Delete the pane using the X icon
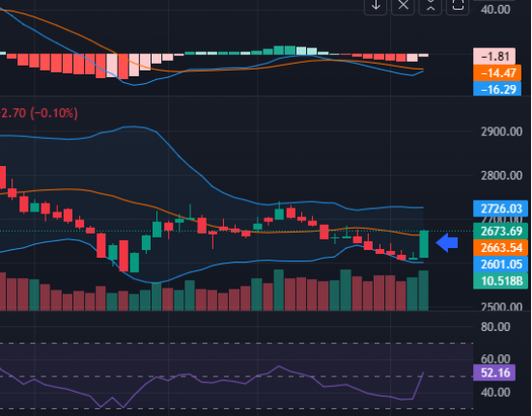532x416 pixels. pos(403,5)
